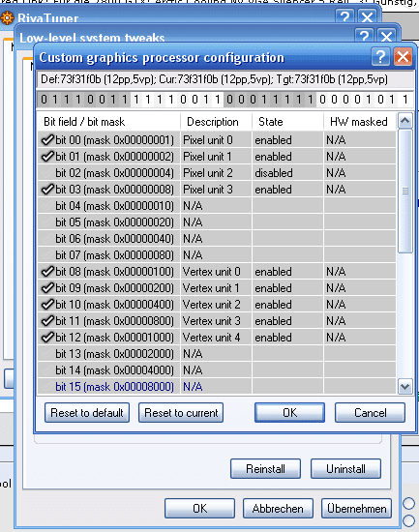Click Abbrechen in the RivaTuner window
The height and width of the screenshot is (532, 419).
point(278,508)
